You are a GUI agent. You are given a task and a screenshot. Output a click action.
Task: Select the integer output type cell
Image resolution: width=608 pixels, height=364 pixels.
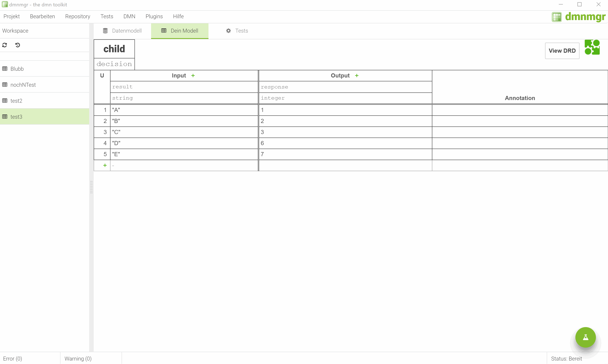pos(345,98)
